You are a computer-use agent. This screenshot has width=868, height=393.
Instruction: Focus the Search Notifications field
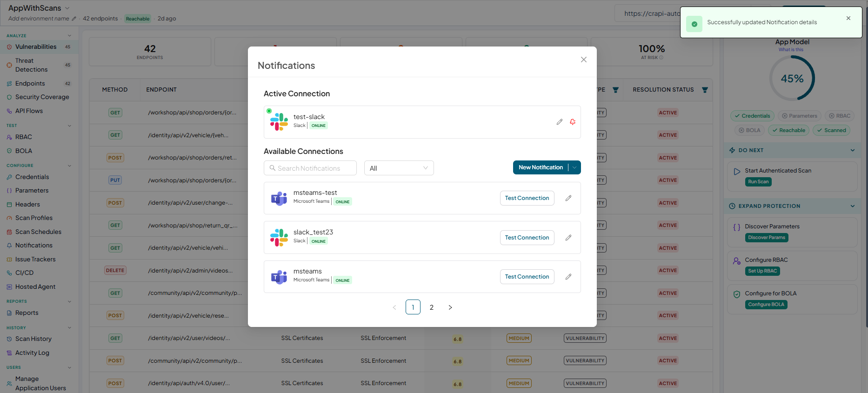pyautogui.click(x=310, y=168)
